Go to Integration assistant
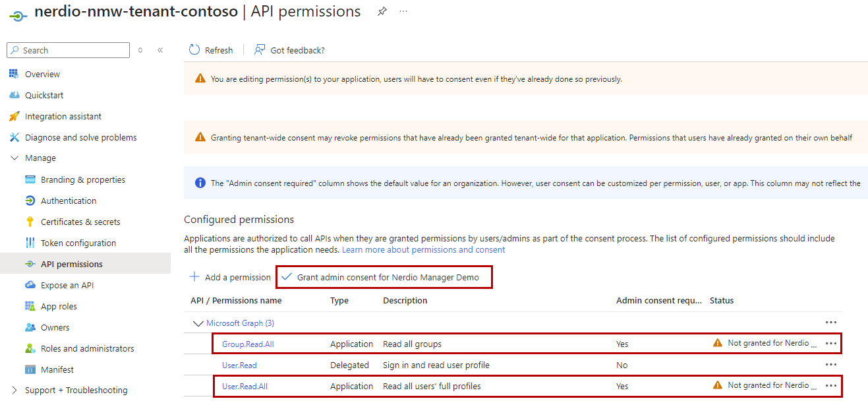This screenshot has width=868, height=407. coord(63,116)
